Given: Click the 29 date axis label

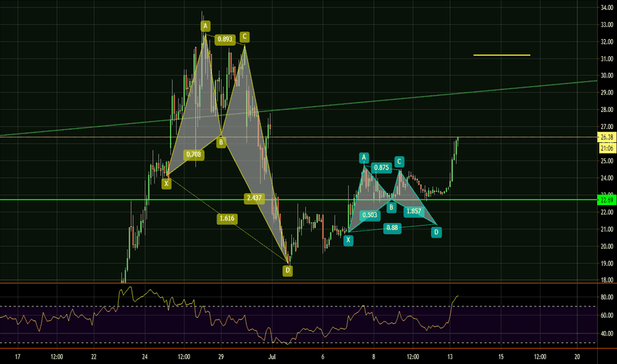Looking at the screenshot, I should 221,357.
